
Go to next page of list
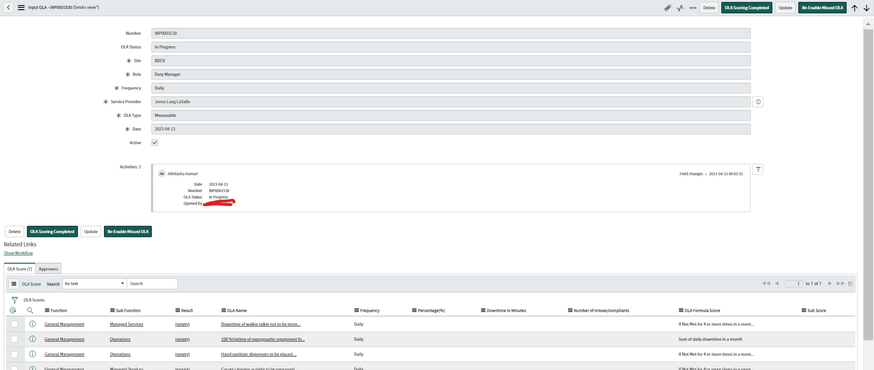[829, 284]
